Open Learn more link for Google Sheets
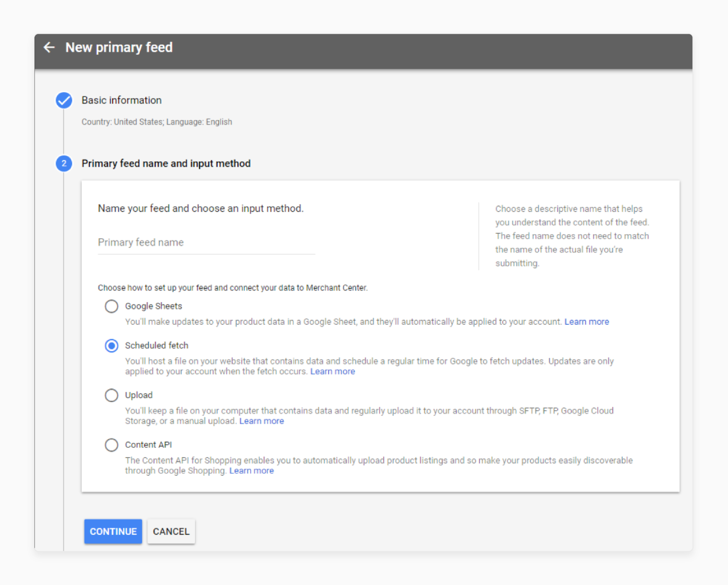Screen dimensions: 728x585 [x=587, y=322]
